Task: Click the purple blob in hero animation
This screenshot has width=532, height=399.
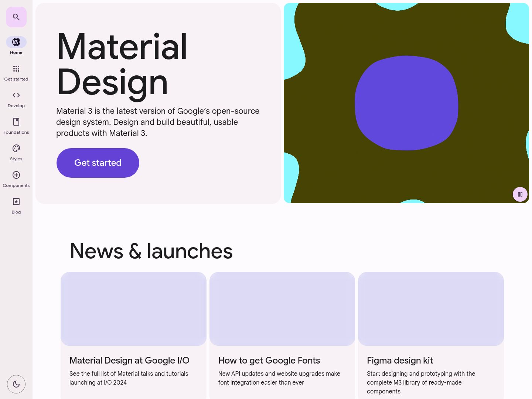Action: [406, 103]
